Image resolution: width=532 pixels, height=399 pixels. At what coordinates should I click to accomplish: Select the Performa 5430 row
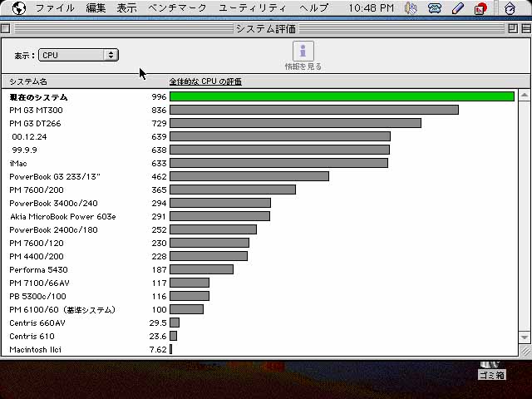pos(259,269)
